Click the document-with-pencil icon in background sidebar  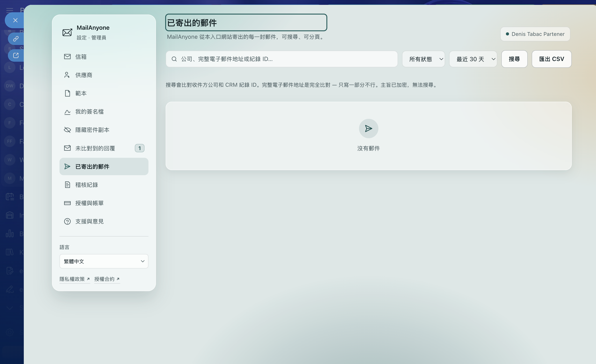pyautogui.click(x=10, y=271)
